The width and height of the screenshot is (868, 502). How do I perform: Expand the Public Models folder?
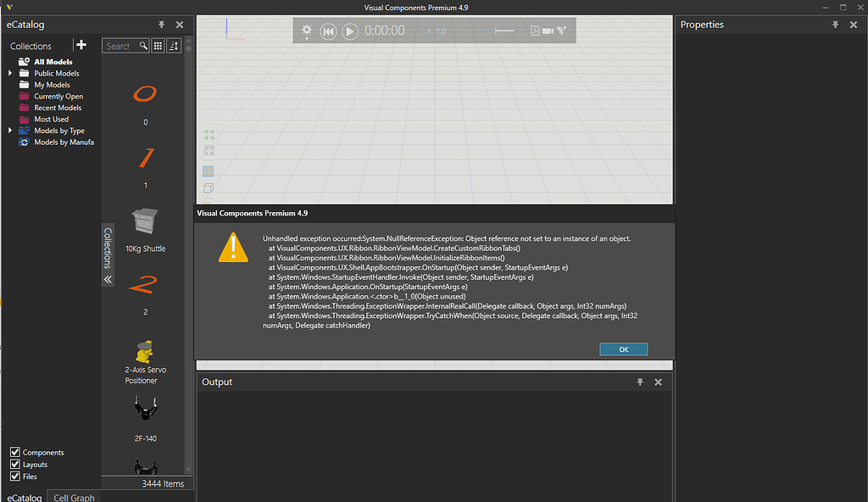tap(10, 73)
